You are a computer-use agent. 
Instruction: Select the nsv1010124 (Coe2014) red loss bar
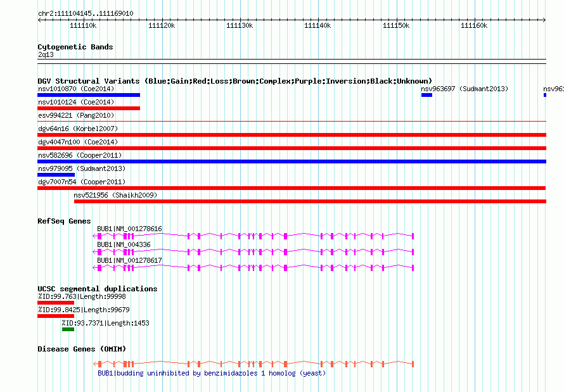(x=89, y=108)
